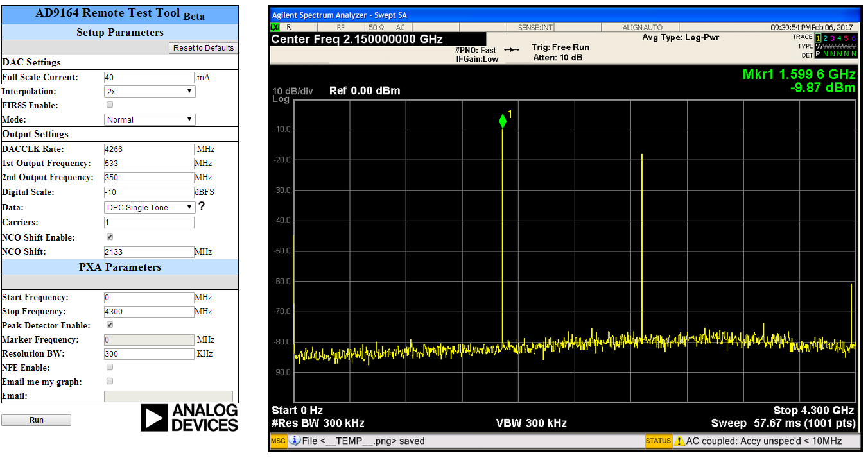The height and width of the screenshot is (458, 868).
Task: Click the Start 0 Hz label
Action: point(297,411)
